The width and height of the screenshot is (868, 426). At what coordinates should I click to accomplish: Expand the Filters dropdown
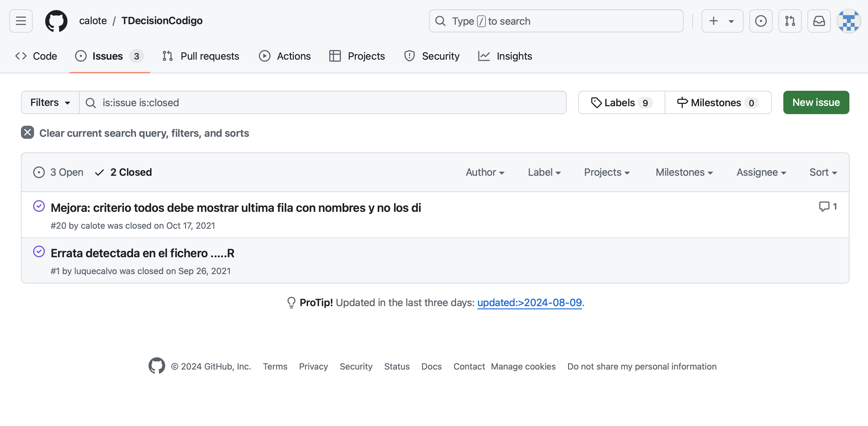[50, 102]
